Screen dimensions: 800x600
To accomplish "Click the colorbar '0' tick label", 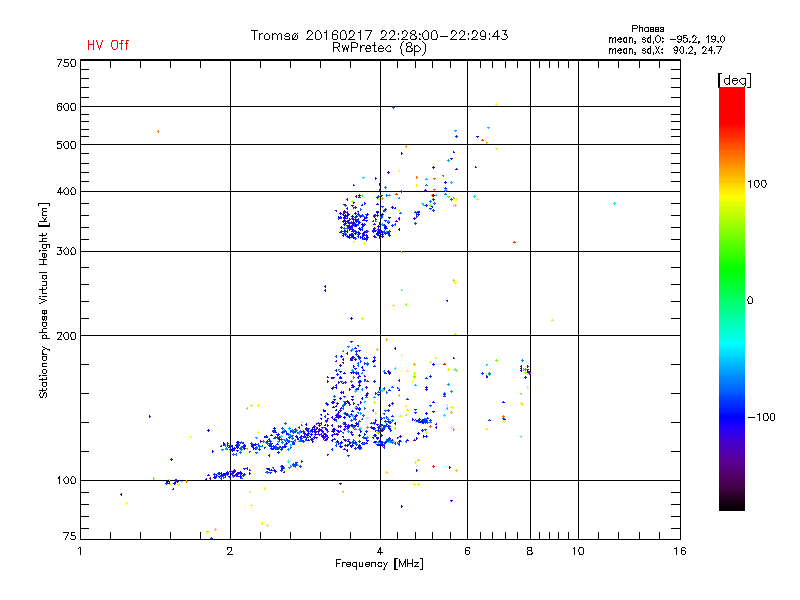I will [750, 301].
